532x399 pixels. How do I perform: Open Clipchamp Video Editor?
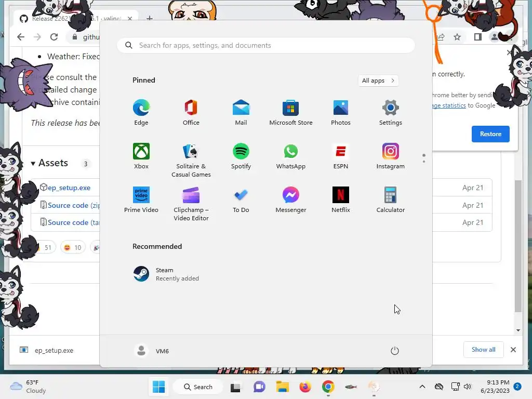(191, 204)
